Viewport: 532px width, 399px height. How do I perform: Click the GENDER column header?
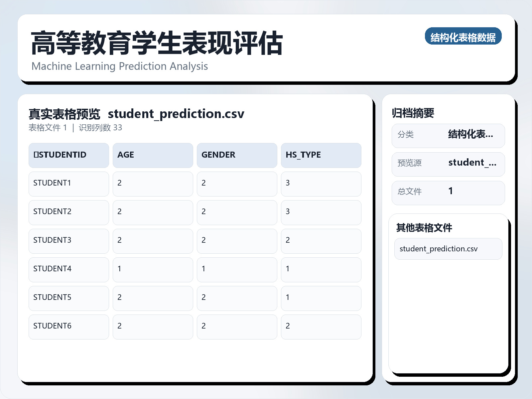coord(218,155)
